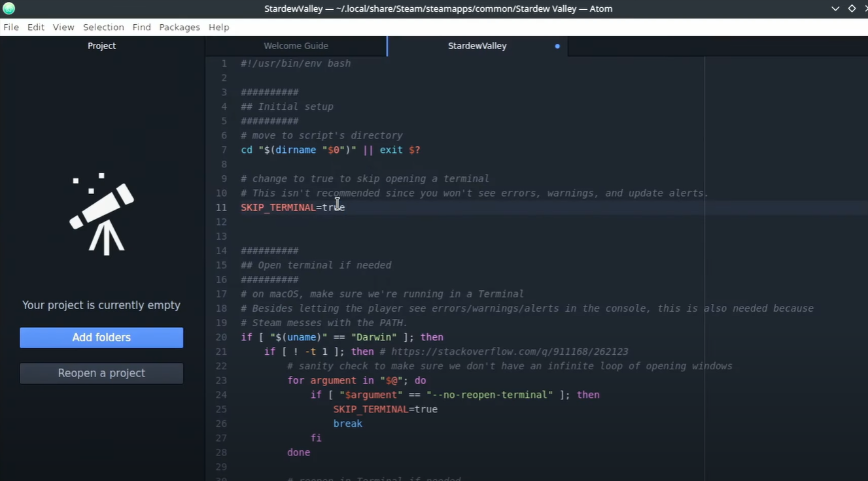Click the "break" keyword
This screenshot has width=868, height=481.
(348, 423)
